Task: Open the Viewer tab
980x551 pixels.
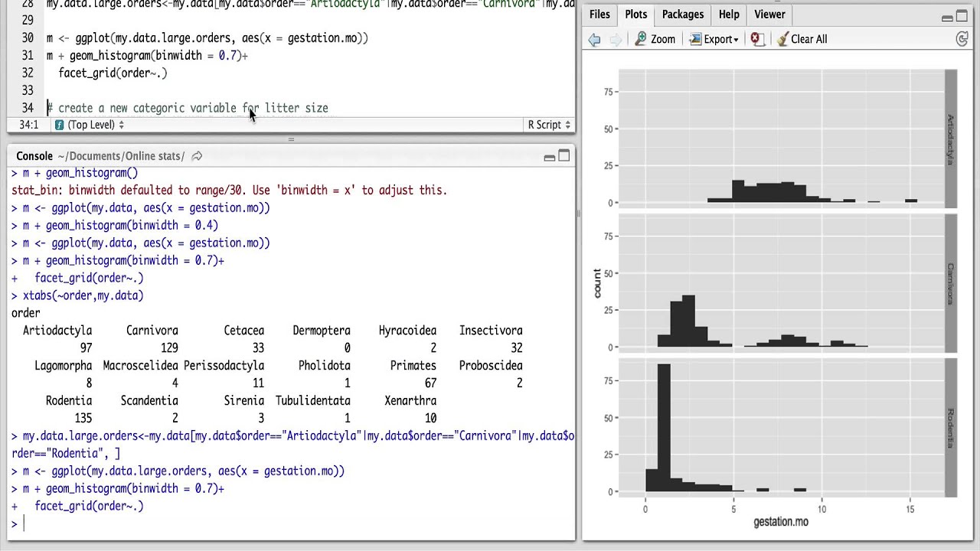Action: [x=769, y=15]
